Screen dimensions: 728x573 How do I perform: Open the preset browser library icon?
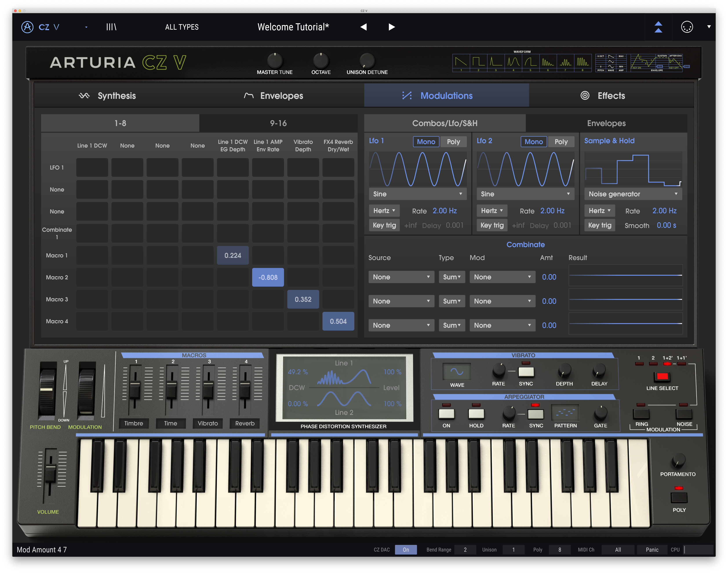(x=111, y=27)
